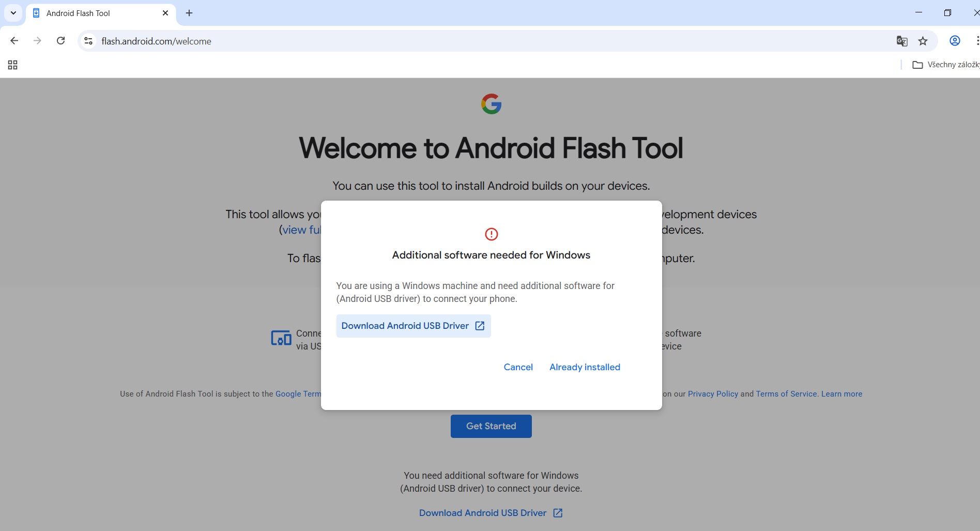Viewport: 980px width, 531px height.
Task: Reload the page
Action: pyautogui.click(x=60, y=41)
